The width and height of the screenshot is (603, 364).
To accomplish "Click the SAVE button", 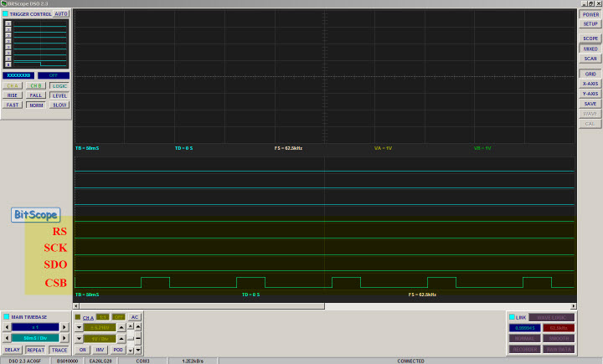I will [590, 103].
